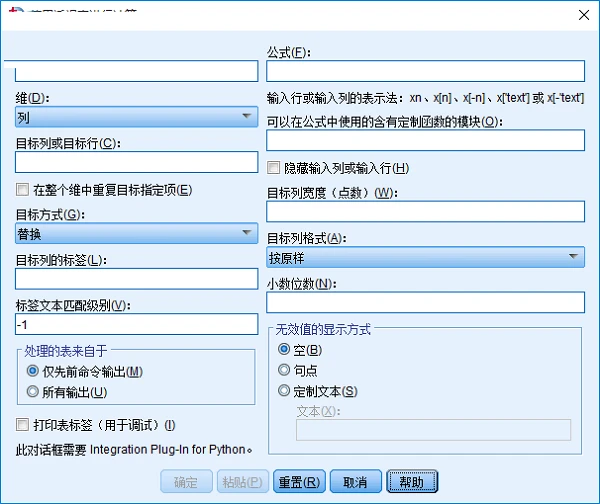The height and width of the screenshot is (504, 600).
Task: Open the 目标方式(G) dropdown showing 替换
Action: click(x=136, y=233)
